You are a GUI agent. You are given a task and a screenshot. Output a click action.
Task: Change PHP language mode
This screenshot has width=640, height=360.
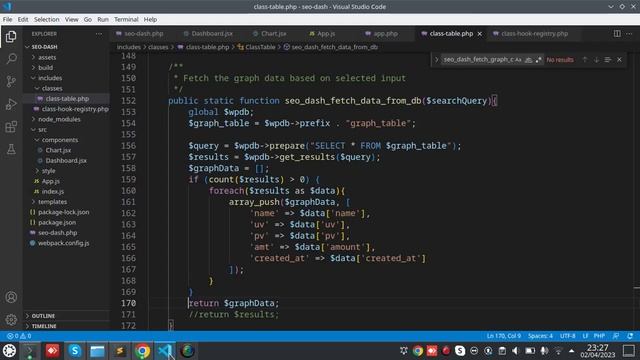point(599,336)
